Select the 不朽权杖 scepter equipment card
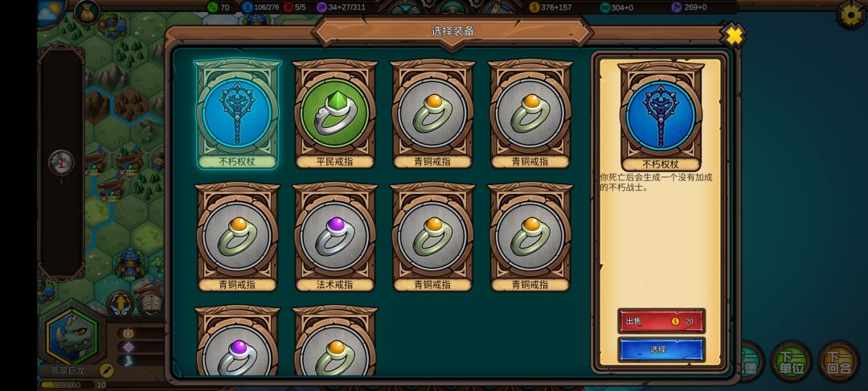The height and width of the screenshot is (391, 868). coord(237,114)
